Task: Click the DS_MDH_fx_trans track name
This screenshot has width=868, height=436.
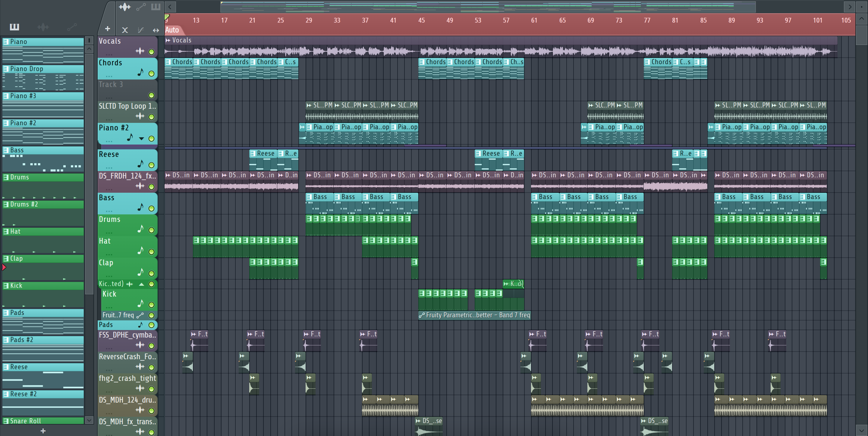Action: tap(127, 422)
